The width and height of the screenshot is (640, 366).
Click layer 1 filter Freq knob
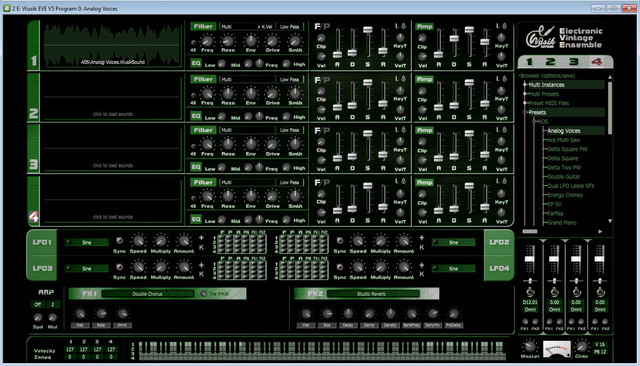coord(207,40)
